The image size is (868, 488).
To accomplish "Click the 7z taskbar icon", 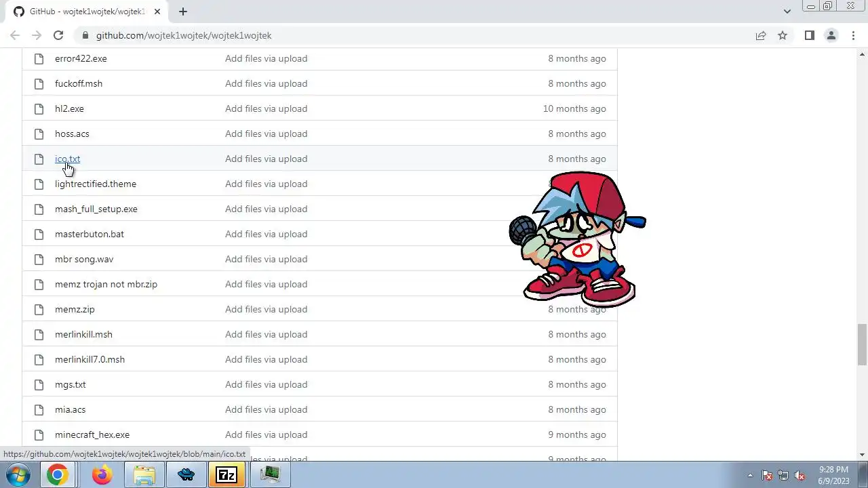I will [226, 475].
